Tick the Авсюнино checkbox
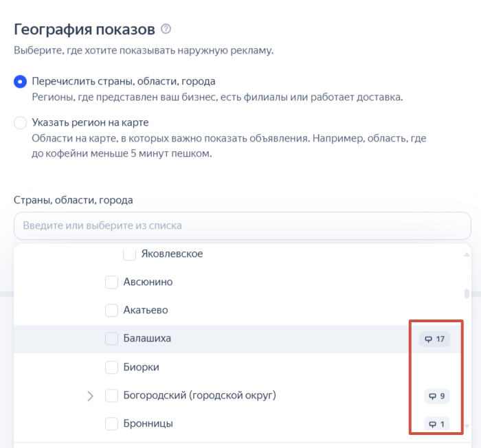Screen dimensions: 481x448 [111, 282]
